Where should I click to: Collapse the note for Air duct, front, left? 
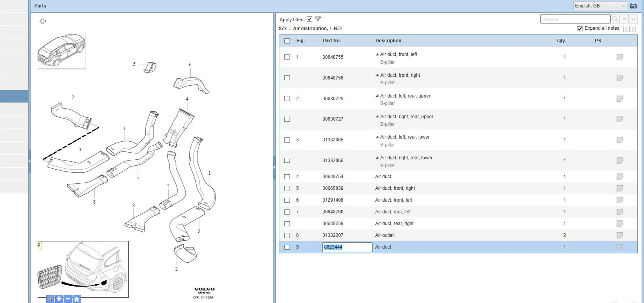pos(377,54)
